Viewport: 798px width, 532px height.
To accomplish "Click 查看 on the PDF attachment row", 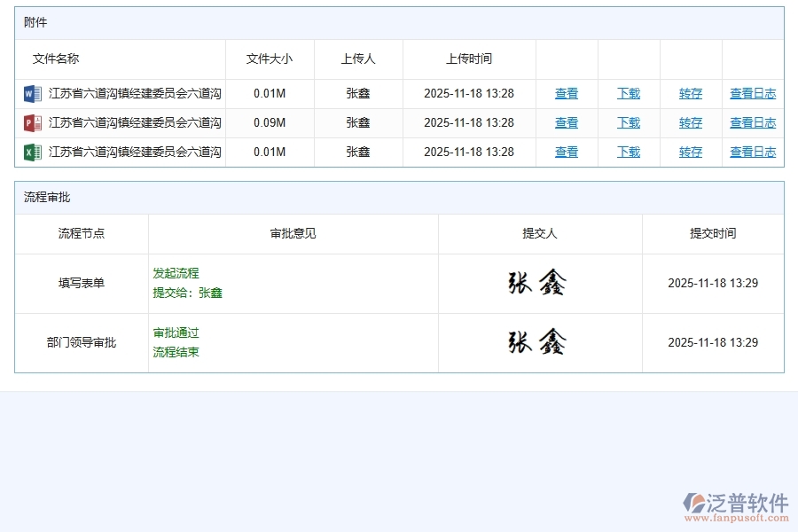I will pyautogui.click(x=566, y=122).
